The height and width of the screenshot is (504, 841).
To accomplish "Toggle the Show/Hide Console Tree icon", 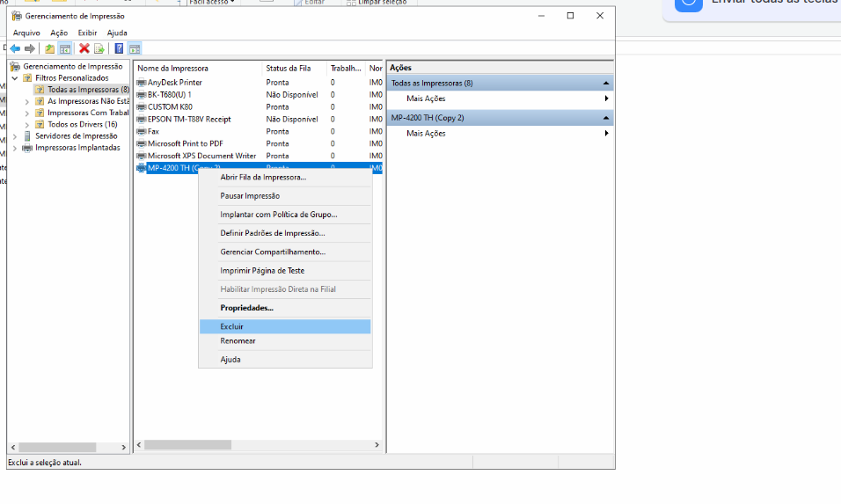I will tap(64, 48).
